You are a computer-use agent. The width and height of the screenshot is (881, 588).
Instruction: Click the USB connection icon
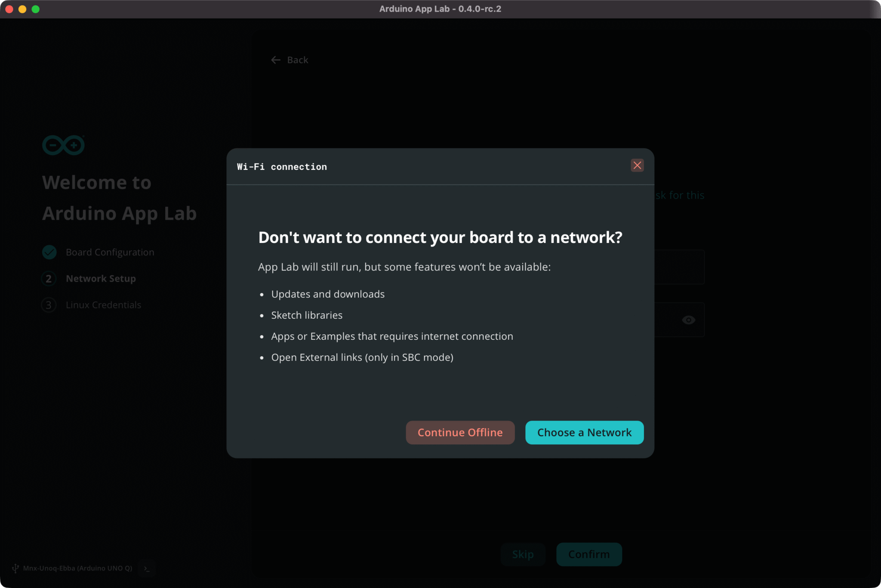pyautogui.click(x=15, y=568)
